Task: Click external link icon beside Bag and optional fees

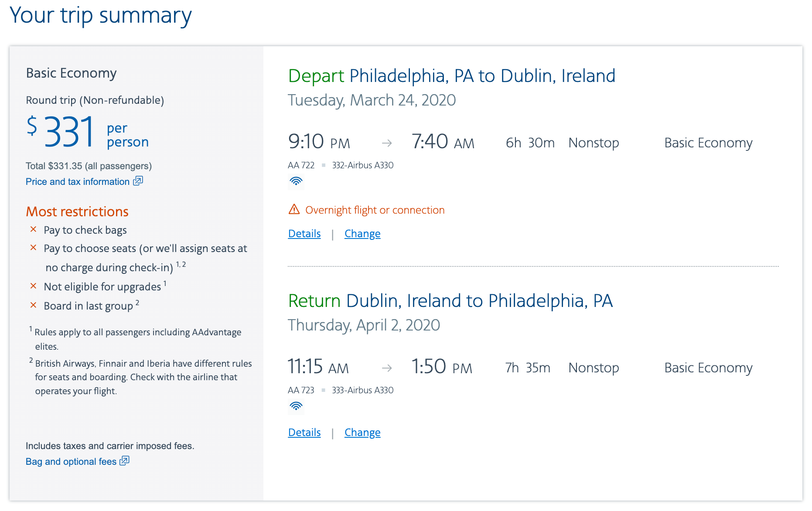Action: tap(124, 461)
